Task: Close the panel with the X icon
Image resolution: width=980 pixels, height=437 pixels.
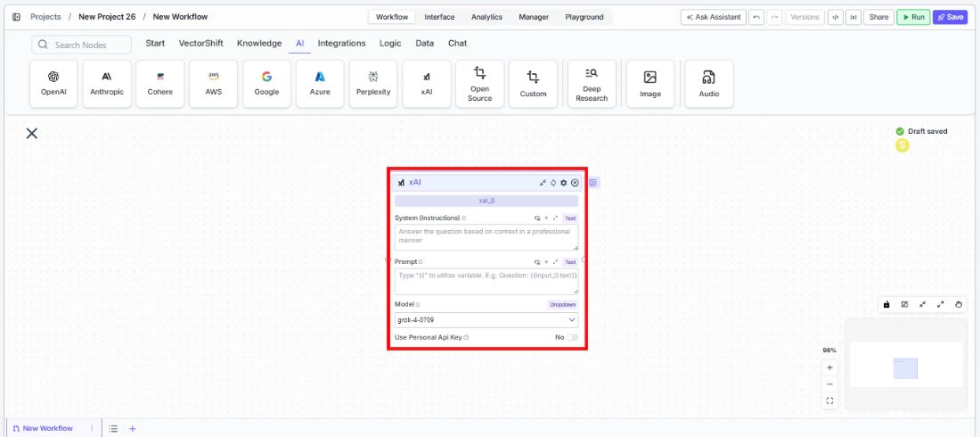Action: point(32,133)
